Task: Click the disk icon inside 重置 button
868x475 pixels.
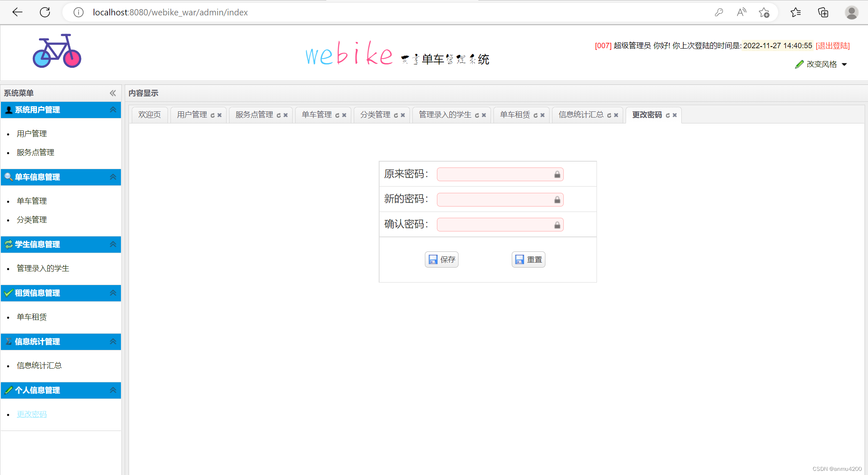Action: 519,259
